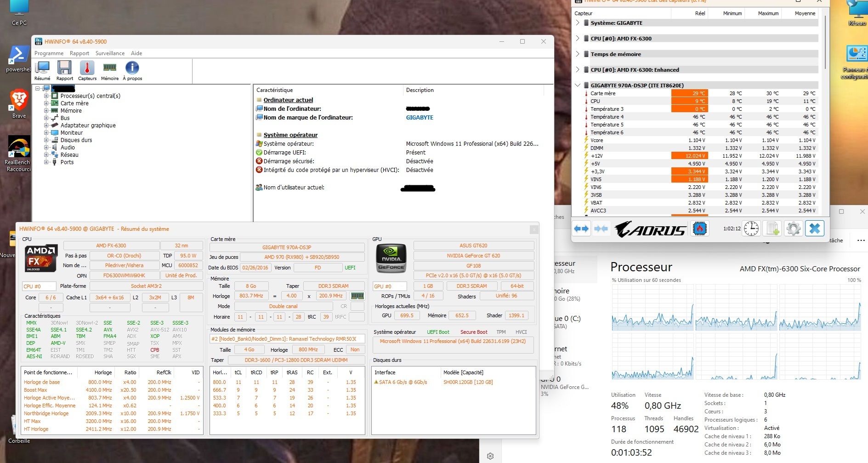Start logging via the page-with-plus icon
Viewport: 868px width, 463px height.
click(772, 229)
